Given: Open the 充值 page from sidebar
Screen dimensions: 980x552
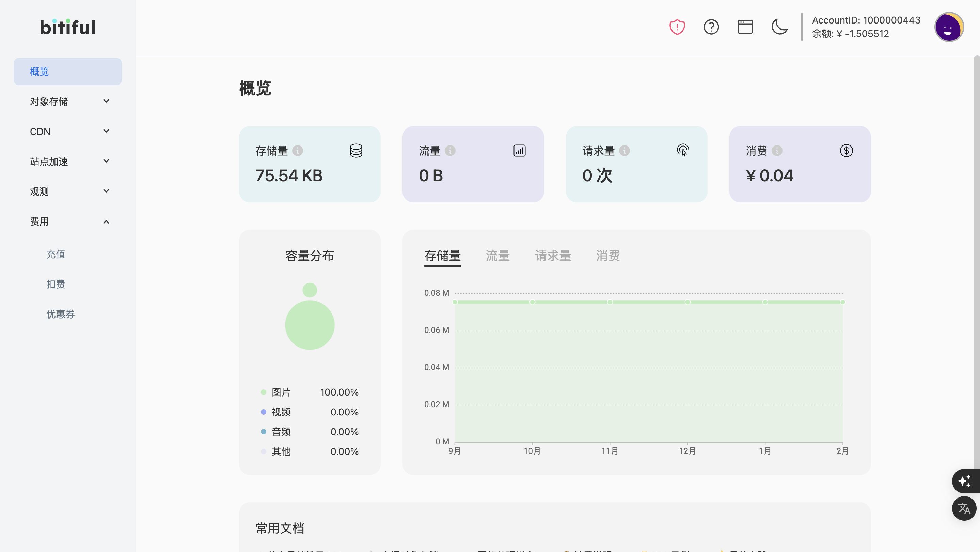Looking at the screenshot, I should tap(56, 254).
